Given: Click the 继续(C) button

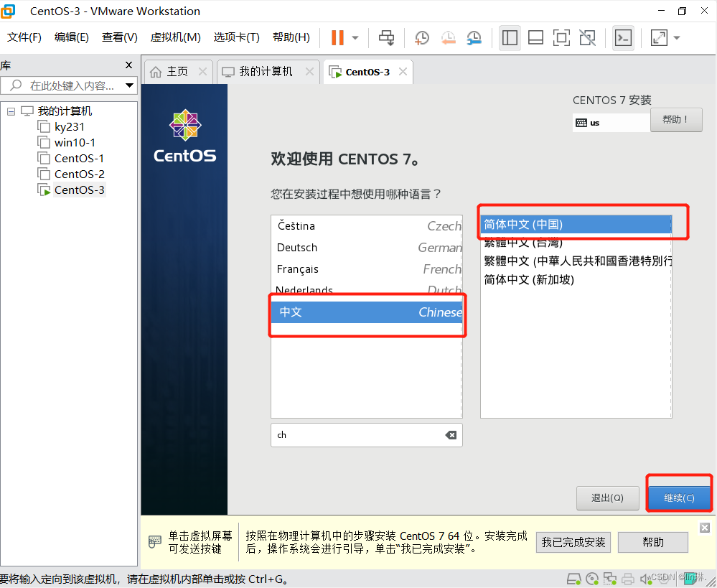Looking at the screenshot, I should pos(679,498).
